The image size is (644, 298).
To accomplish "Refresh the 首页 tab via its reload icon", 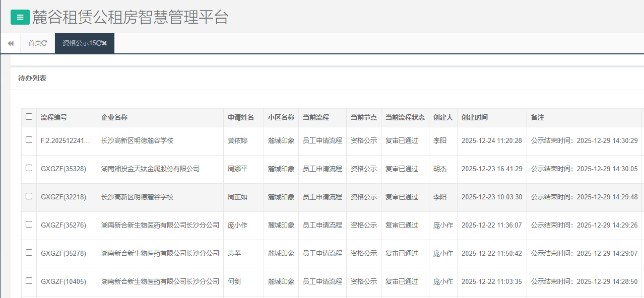I will [x=44, y=43].
